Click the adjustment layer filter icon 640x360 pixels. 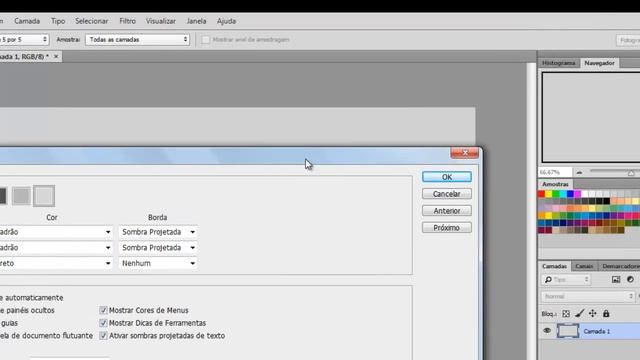[x=630, y=280]
